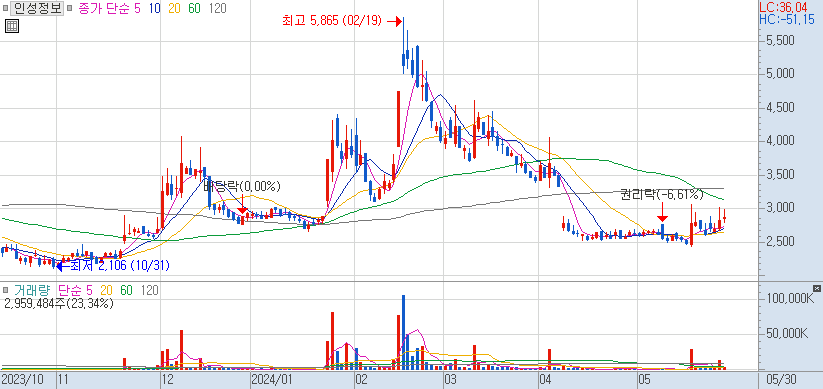Click the 배당락(0,00%) ex-dividend marker label

[x=242, y=186]
